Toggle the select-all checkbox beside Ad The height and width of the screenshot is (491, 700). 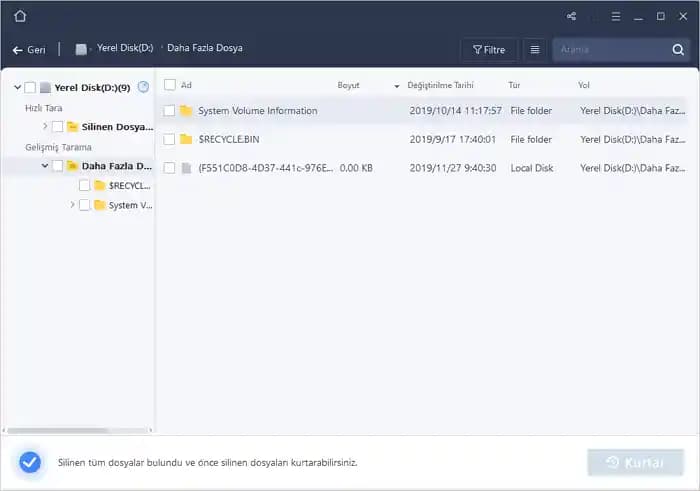pyautogui.click(x=170, y=85)
